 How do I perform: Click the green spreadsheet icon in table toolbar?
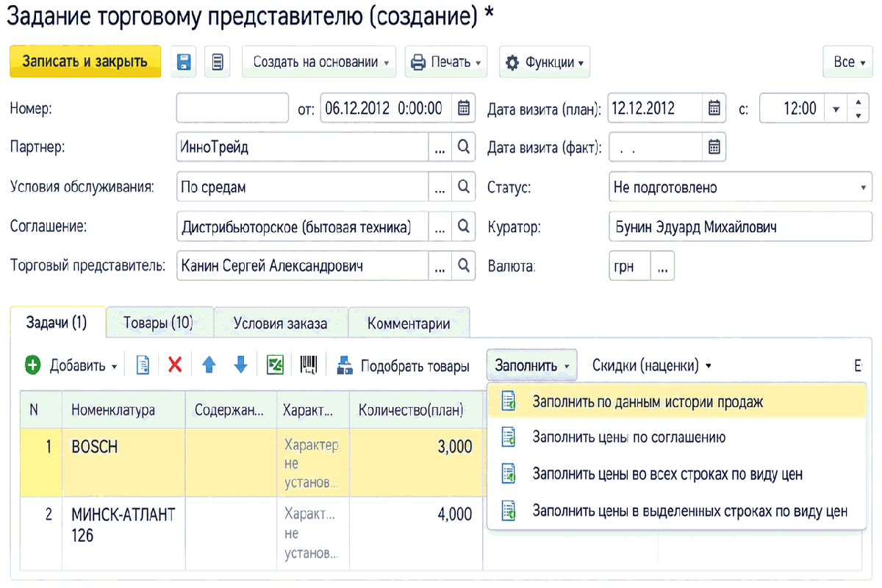click(275, 365)
